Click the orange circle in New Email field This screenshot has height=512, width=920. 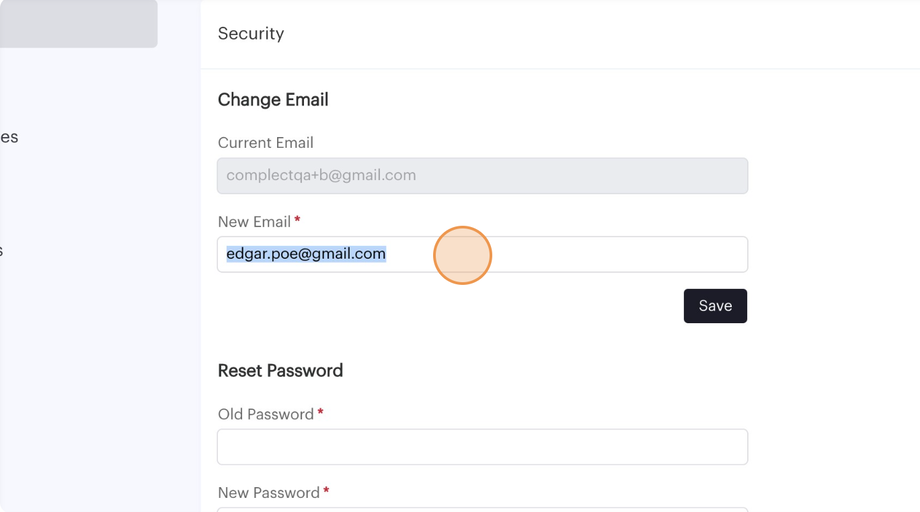(x=462, y=256)
